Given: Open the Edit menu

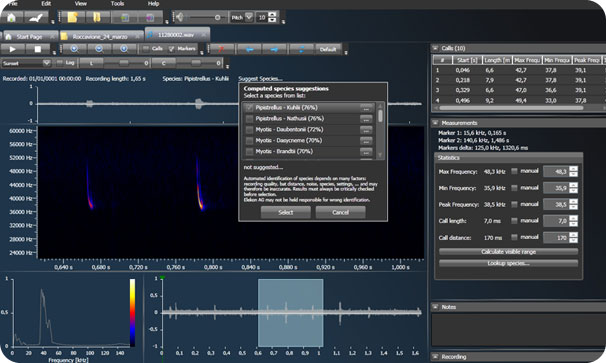Looking at the screenshot, I should (46, 3).
